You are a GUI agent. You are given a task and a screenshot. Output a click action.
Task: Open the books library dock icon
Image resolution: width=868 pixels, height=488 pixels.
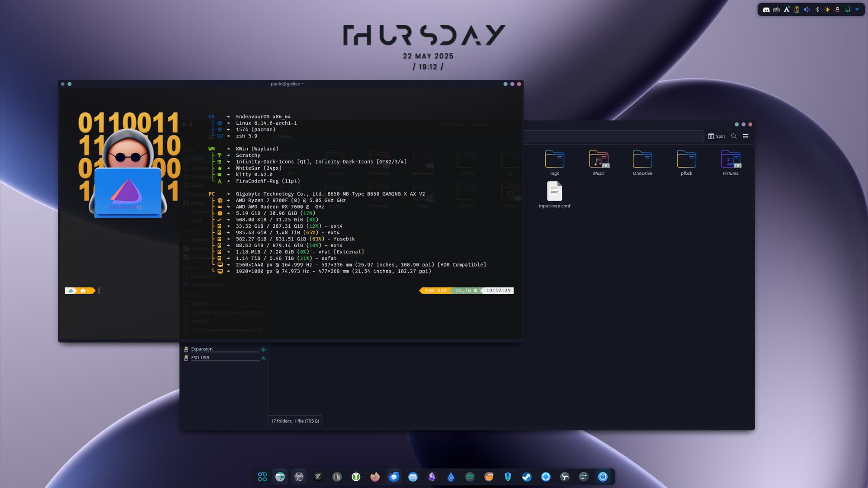click(x=337, y=477)
